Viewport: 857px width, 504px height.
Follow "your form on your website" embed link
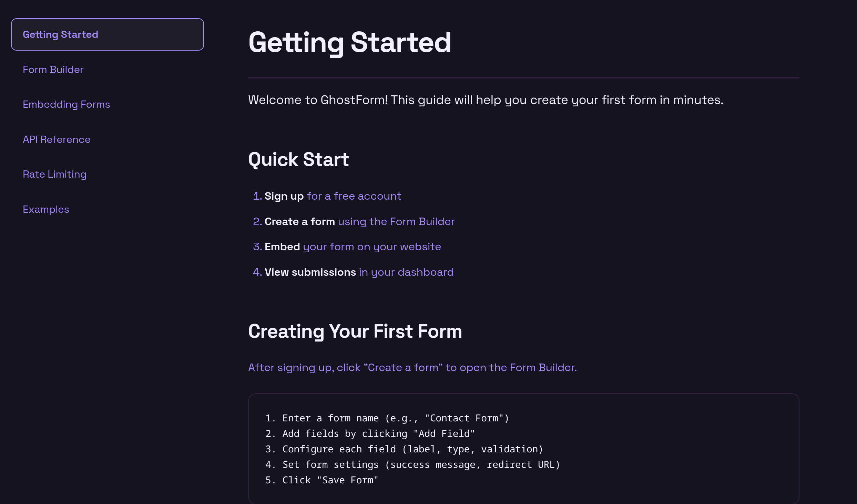[371, 247]
